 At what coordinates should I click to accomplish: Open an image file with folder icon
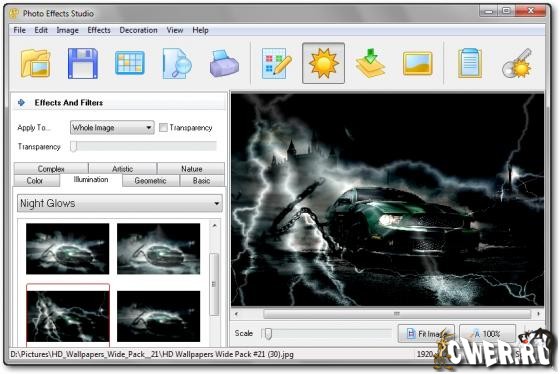point(35,64)
